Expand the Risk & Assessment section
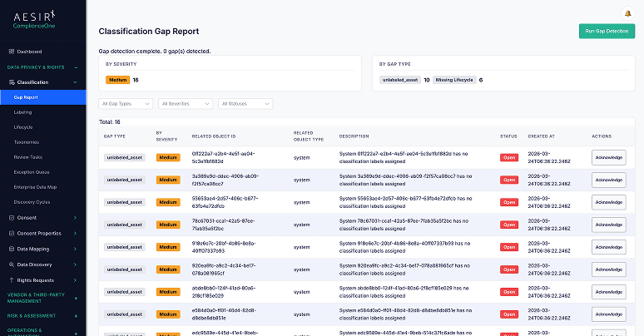The width and height of the screenshot is (644, 336). [x=76, y=316]
